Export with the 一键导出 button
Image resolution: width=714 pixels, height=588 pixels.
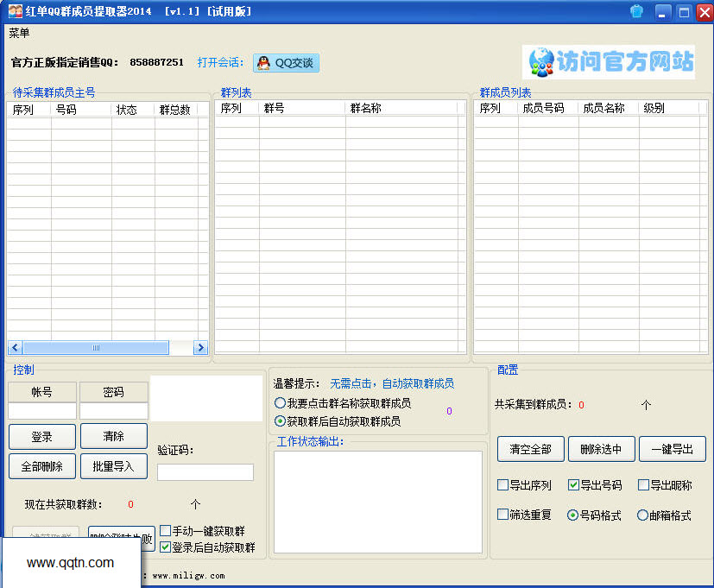click(672, 450)
